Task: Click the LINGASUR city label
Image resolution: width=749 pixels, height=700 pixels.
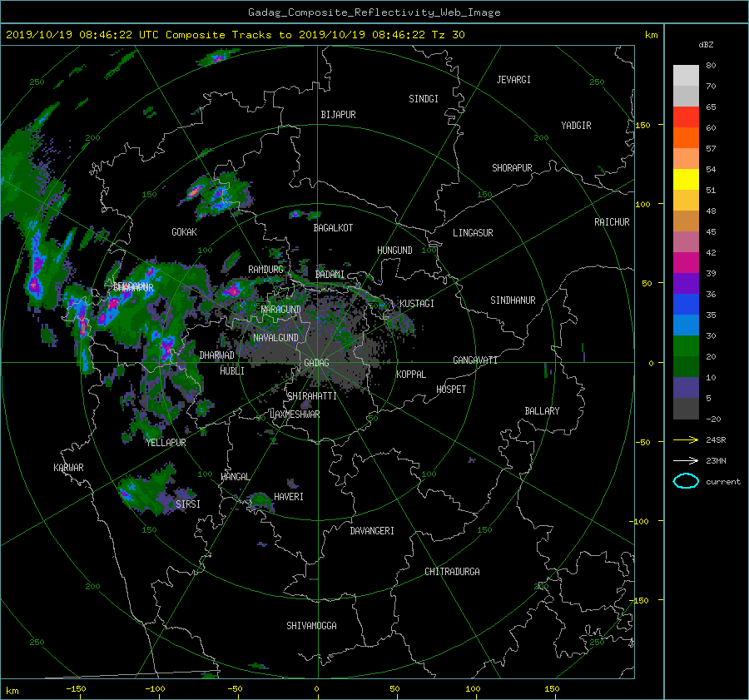Action: click(x=473, y=233)
